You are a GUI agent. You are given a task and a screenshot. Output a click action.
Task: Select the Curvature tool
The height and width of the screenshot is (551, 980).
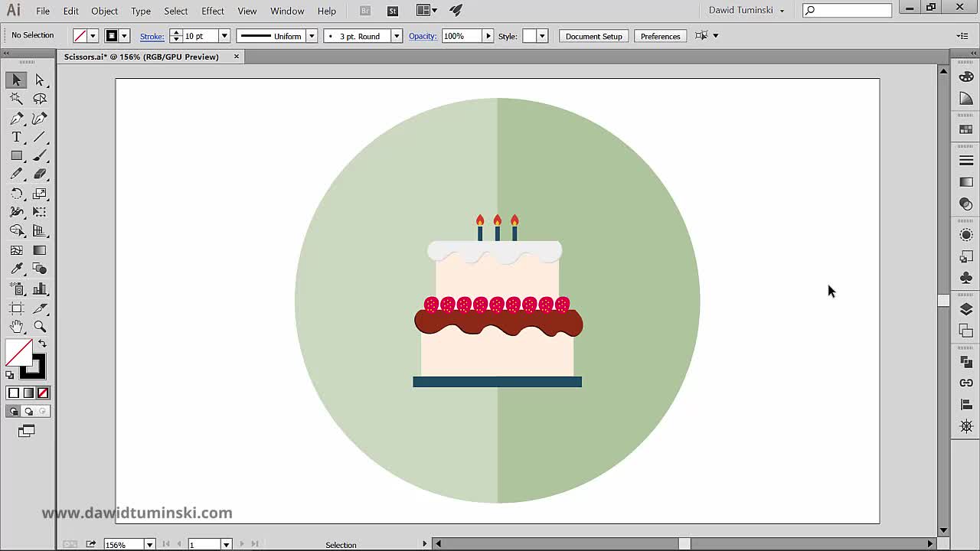coord(40,118)
